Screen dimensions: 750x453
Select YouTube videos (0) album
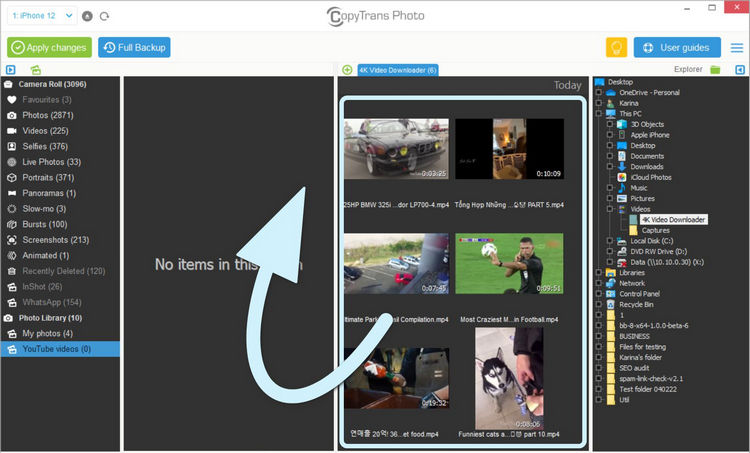60,349
